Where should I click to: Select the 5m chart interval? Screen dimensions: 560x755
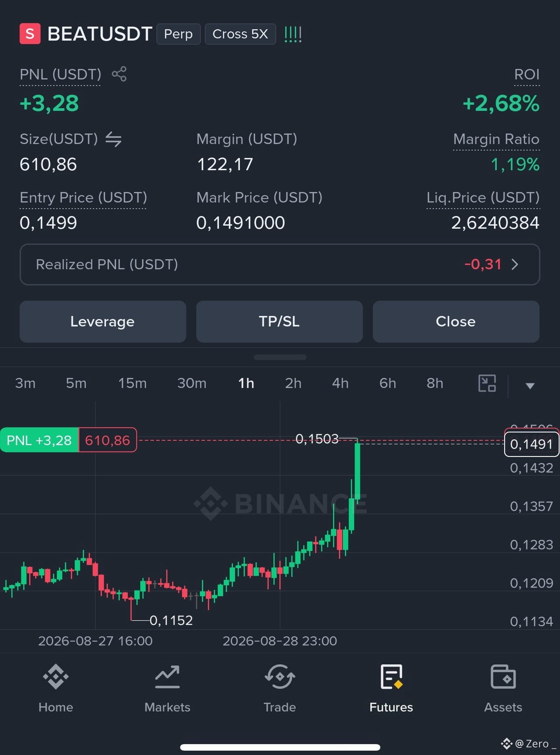tap(76, 383)
